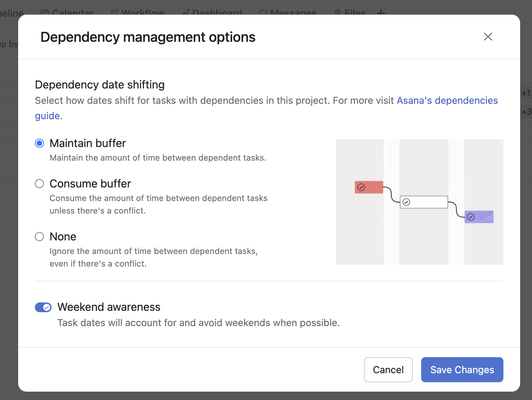Open the Calendar view icon
This screenshot has height=400, width=532.
point(44,12)
